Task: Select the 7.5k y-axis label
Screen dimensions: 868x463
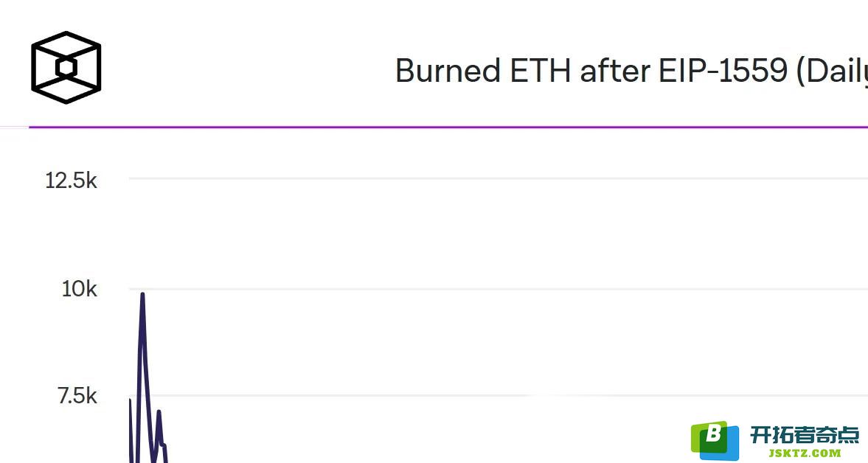Action: click(77, 396)
